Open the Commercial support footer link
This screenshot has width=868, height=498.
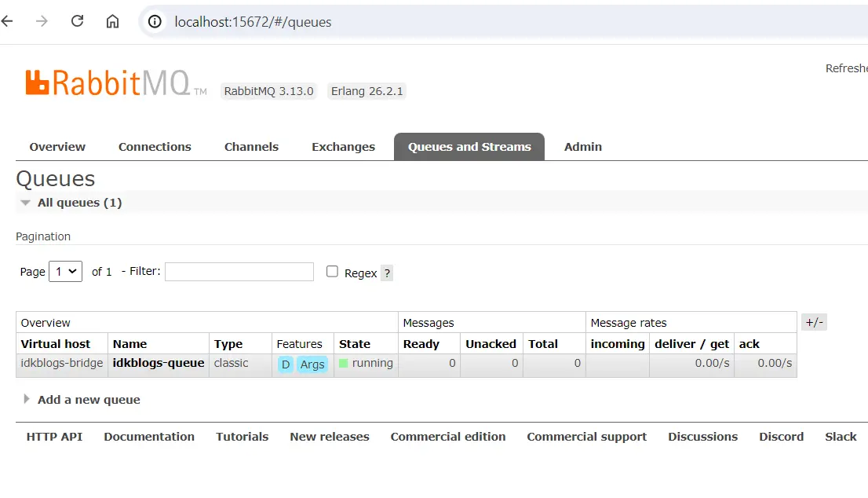point(587,437)
